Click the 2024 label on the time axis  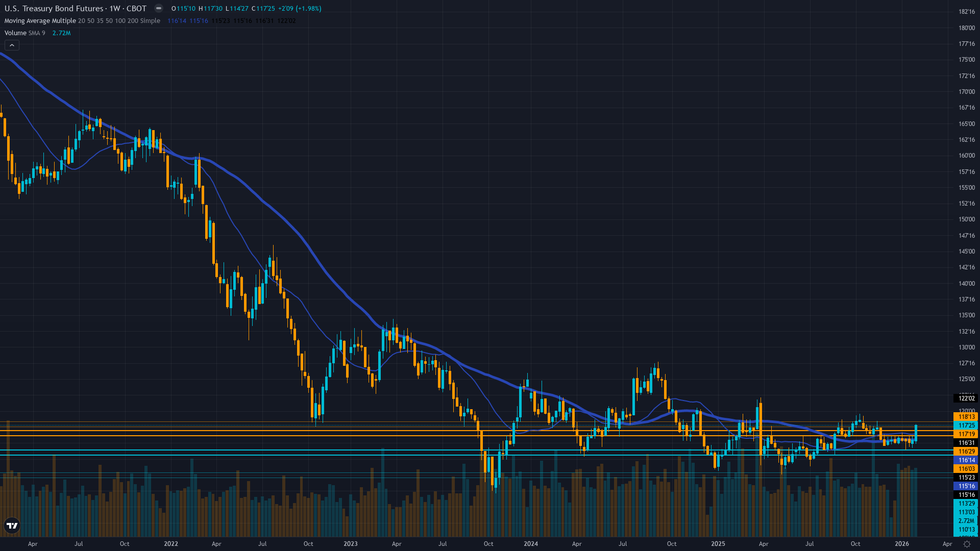[x=531, y=544]
